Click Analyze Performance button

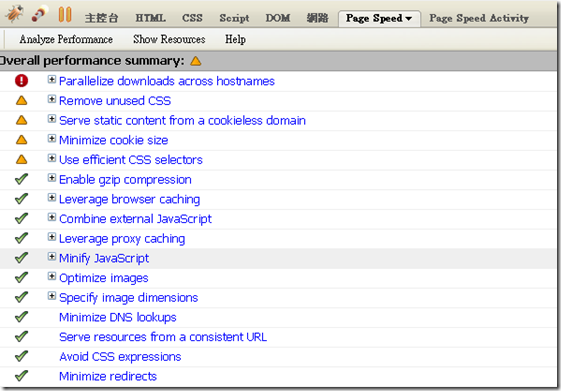(x=66, y=39)
